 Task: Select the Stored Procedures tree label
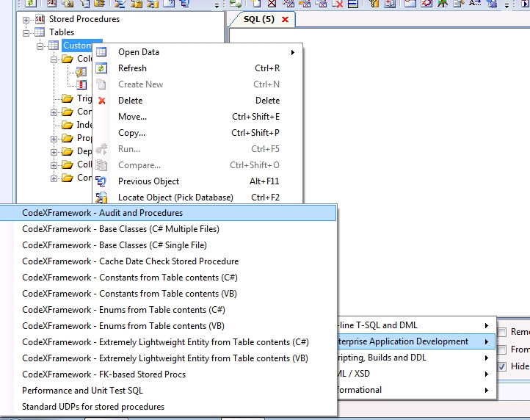tap(84, 19)
